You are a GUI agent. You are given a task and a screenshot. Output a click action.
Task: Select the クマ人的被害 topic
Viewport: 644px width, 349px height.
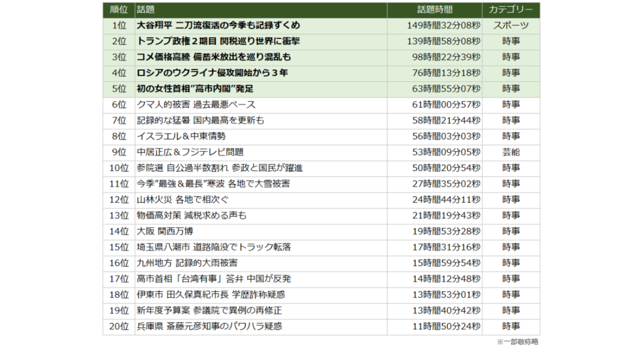pyautogui.click(x=196, y=105)
